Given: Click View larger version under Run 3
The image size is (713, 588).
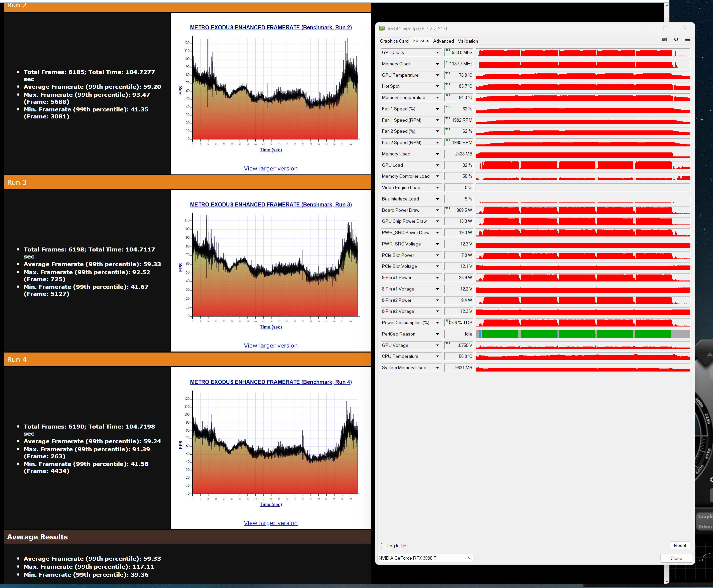Looking at the screenshot, I should coord(271,346).
